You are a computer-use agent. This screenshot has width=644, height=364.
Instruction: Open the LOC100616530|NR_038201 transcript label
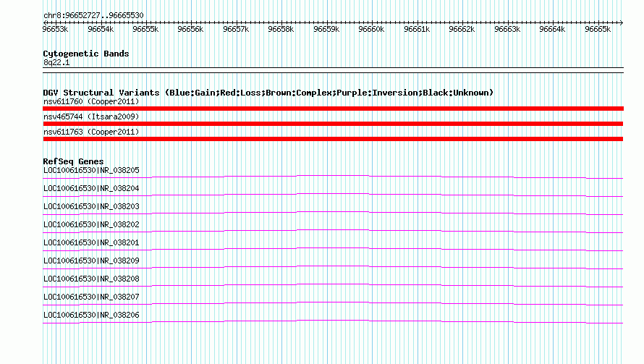tap(91, 242)
